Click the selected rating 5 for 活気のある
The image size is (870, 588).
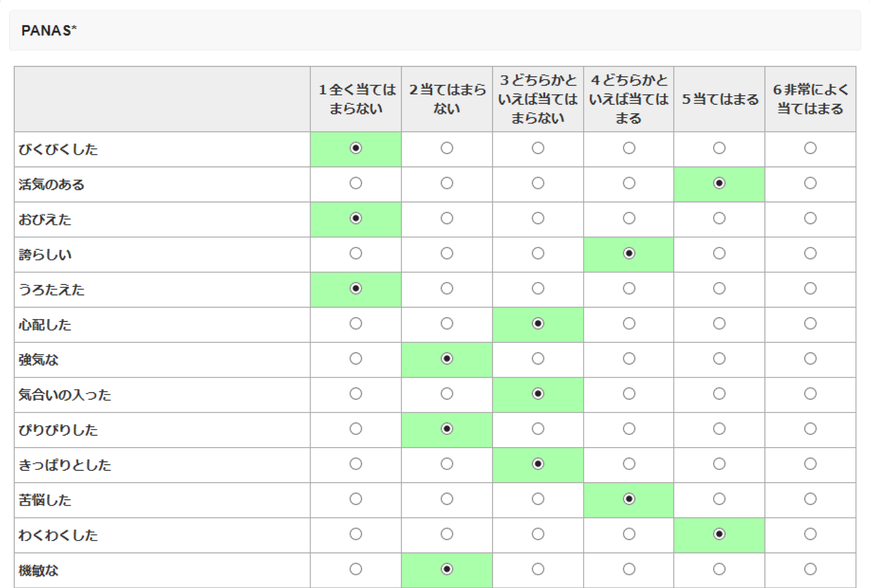pos(719,183)
